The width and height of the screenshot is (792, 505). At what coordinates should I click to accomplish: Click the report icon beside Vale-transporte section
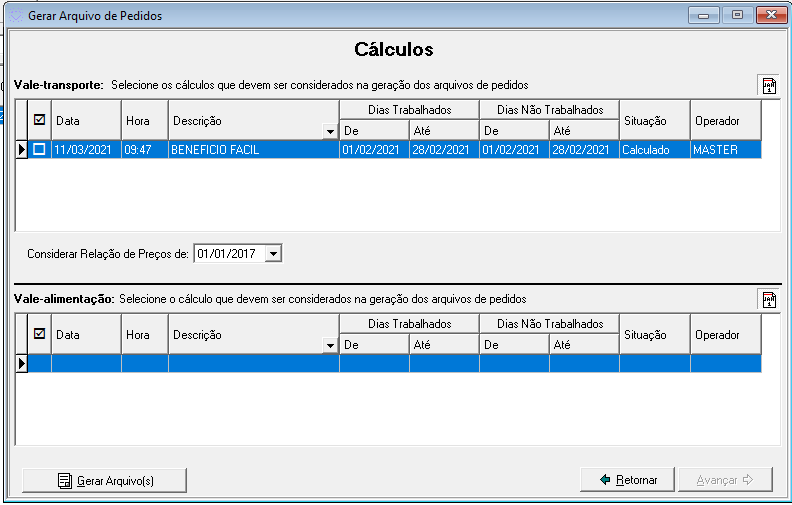pyautogui.click(x=769, y=86)
